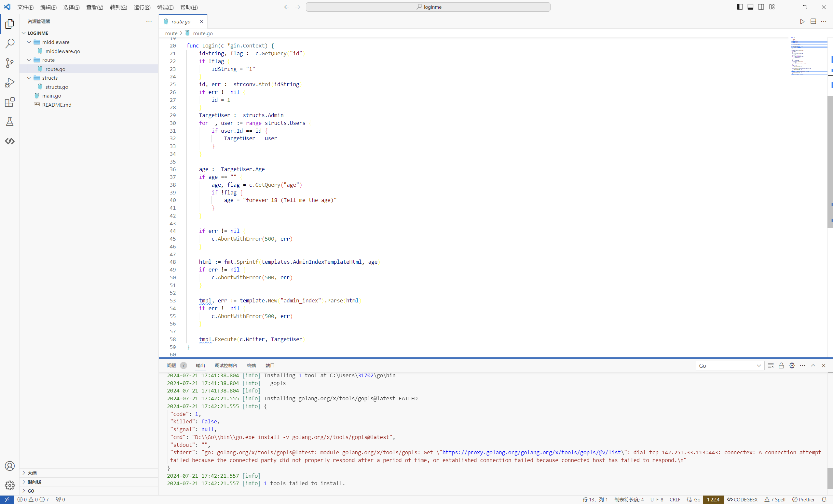Split the editor to the right
The image size is (833, 504).
click(x=813, y=21)
